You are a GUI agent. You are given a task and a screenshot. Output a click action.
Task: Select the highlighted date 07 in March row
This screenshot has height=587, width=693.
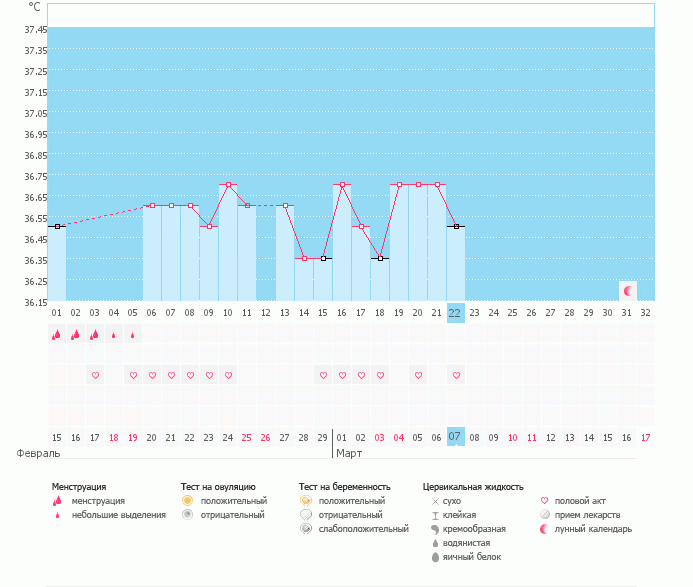click(456, 437)
